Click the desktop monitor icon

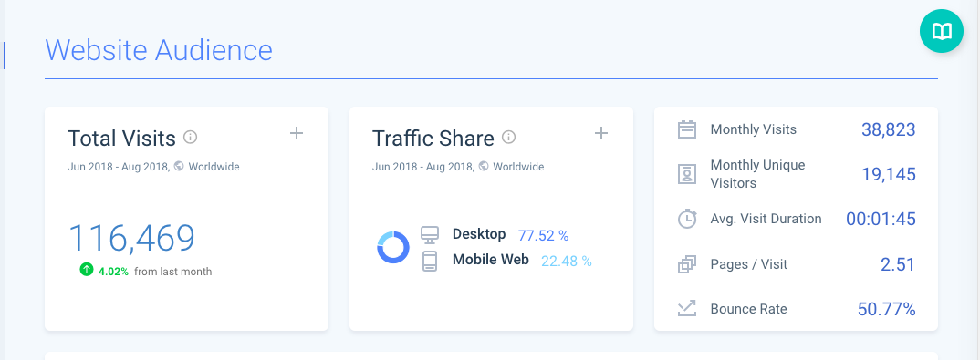click(x=430, y=235)
